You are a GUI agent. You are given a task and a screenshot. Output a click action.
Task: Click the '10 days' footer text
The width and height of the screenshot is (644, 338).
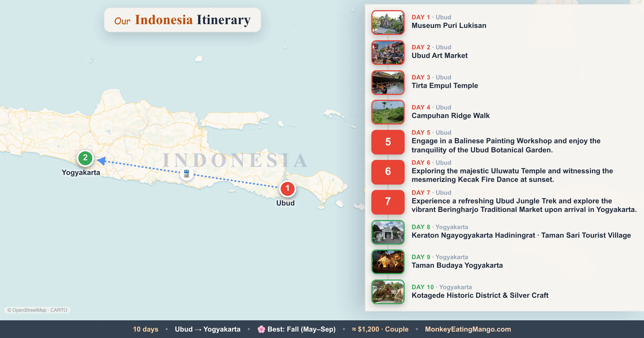pyautogui.click(x=146, y=329)
